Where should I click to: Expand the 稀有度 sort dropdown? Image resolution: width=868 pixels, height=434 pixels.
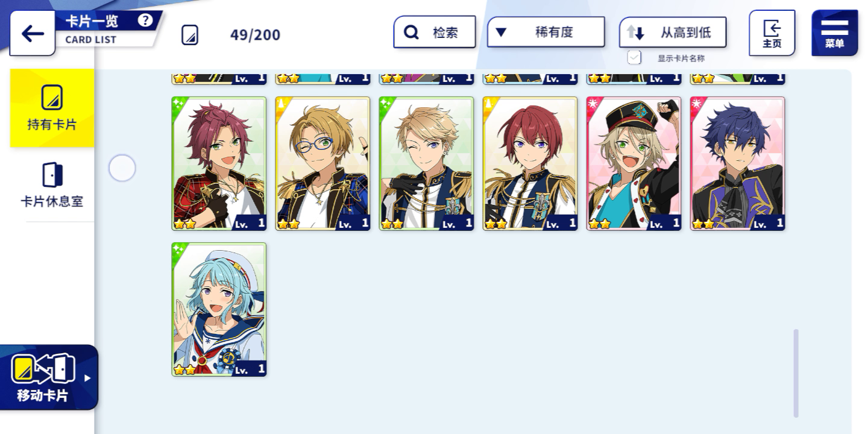point(546,32)
